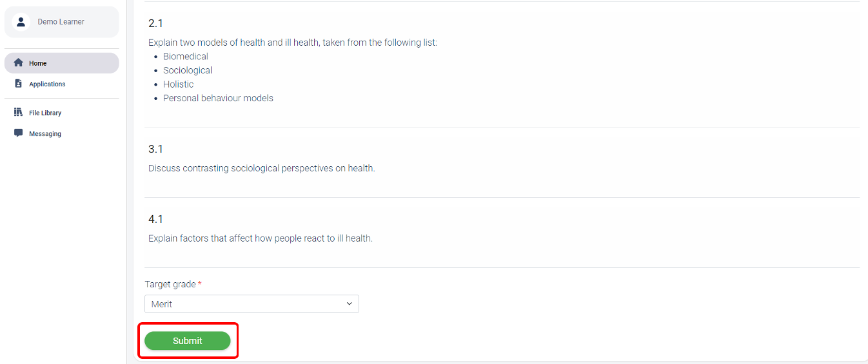Click the green Submit button

pyautogui.click(x=188, y=341)
